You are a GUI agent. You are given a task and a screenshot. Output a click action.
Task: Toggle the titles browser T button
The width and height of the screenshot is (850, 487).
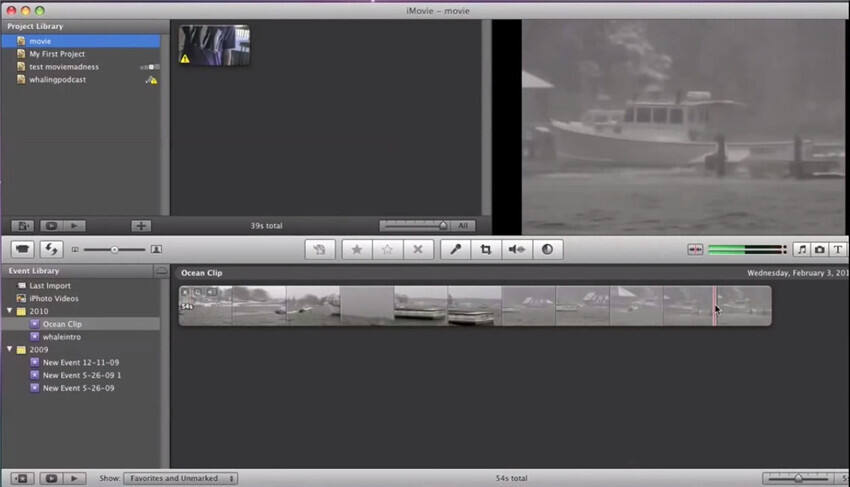(838, 249)
